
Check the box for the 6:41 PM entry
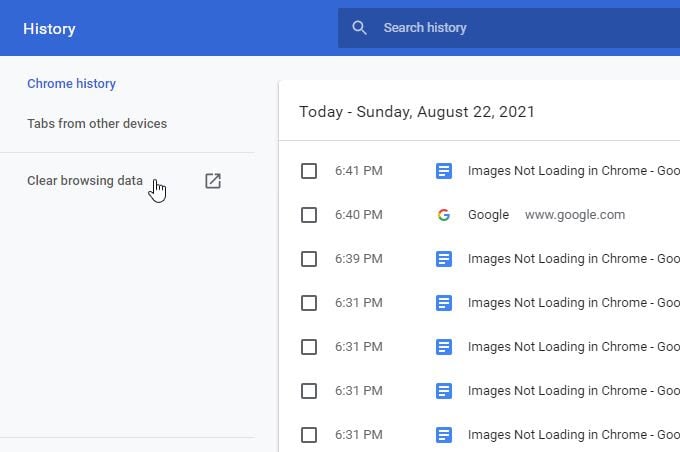tap(309, 171)
